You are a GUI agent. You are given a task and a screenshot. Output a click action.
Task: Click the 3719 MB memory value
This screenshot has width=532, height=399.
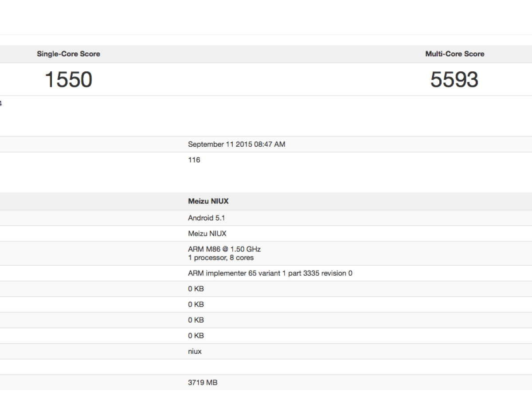coord(203,383)
